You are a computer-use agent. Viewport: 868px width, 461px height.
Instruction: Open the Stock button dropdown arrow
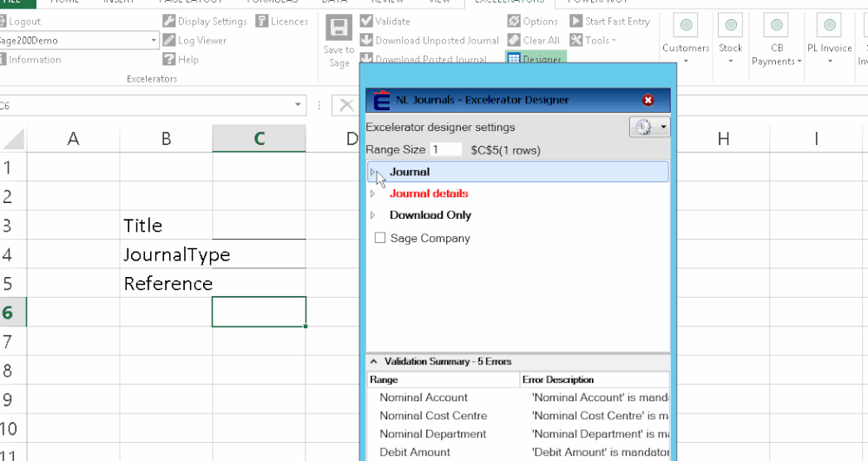coord(730,62)
